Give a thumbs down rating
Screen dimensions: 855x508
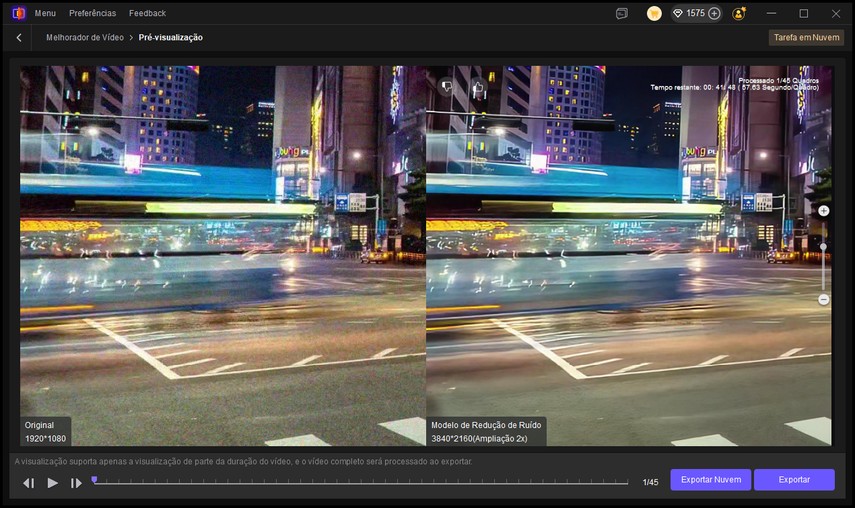[x=447, y=86]
